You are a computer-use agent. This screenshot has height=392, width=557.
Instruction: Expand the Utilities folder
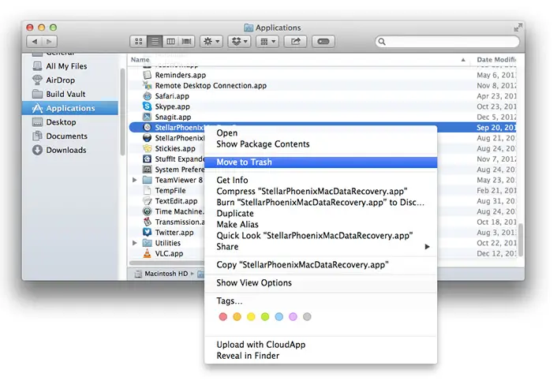135,244
